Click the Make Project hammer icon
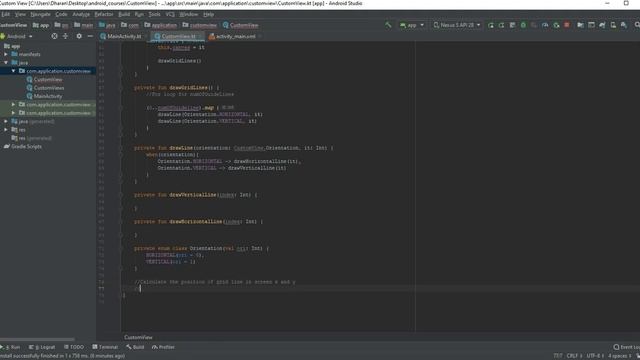The image size is (640, 360). click(x=388, y=25)
